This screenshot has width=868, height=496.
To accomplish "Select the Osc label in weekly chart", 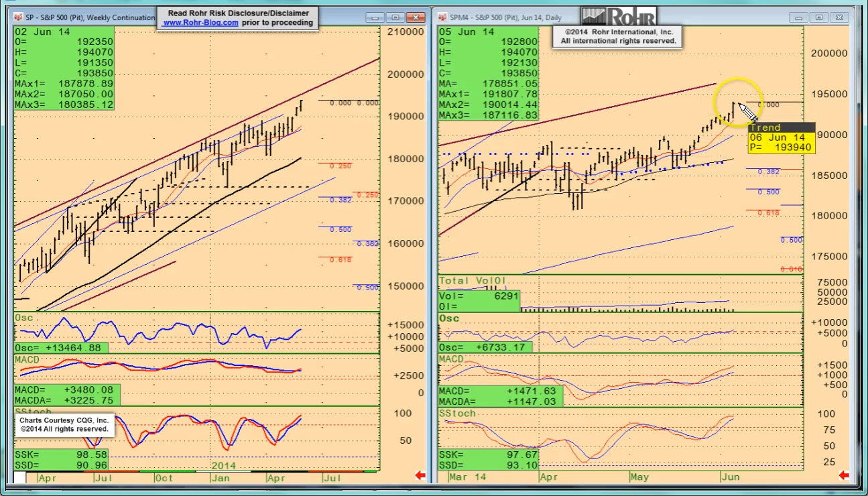I will [x=23, y=316].
